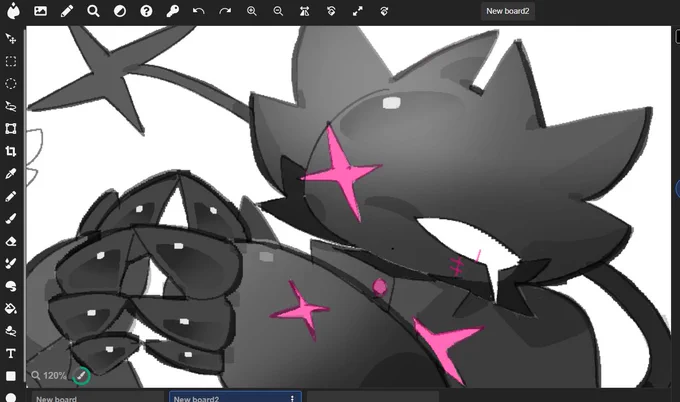Select the Pencil tool

(11, 196)
